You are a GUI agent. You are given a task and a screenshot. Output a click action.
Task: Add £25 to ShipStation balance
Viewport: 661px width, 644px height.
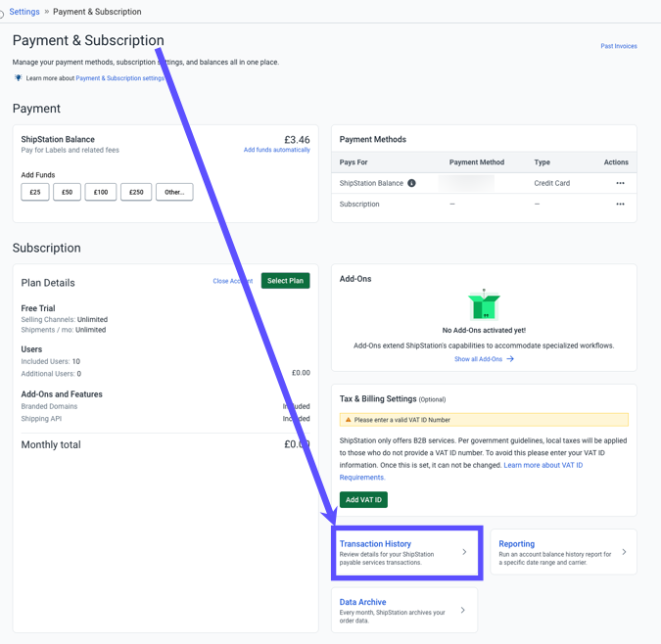35,192
